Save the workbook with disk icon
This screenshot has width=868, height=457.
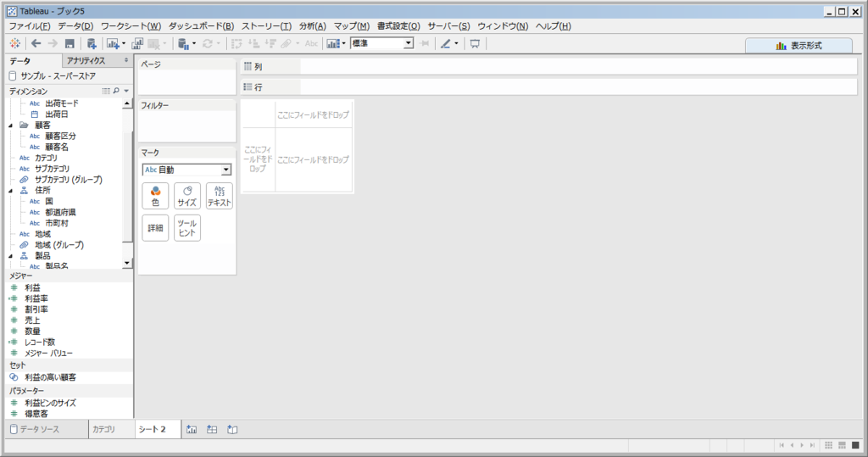pyautogui.click(x=70, y=43)
